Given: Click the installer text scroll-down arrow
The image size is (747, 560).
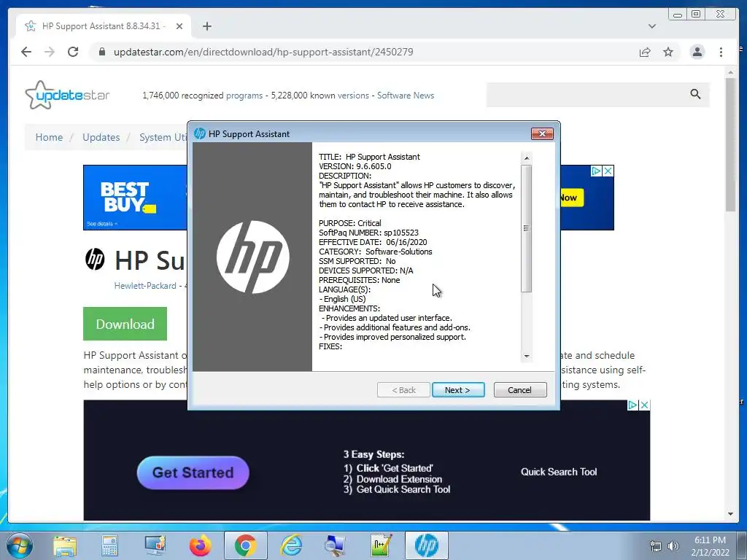Looking at the screenshot, I should pyautogui.click(x=527, y=356).
